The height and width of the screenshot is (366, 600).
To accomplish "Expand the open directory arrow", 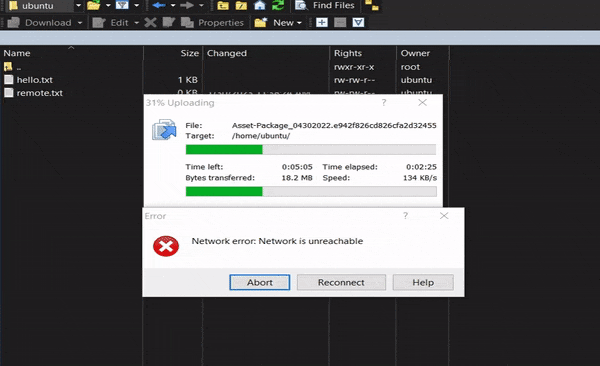I will click(108, 6).
